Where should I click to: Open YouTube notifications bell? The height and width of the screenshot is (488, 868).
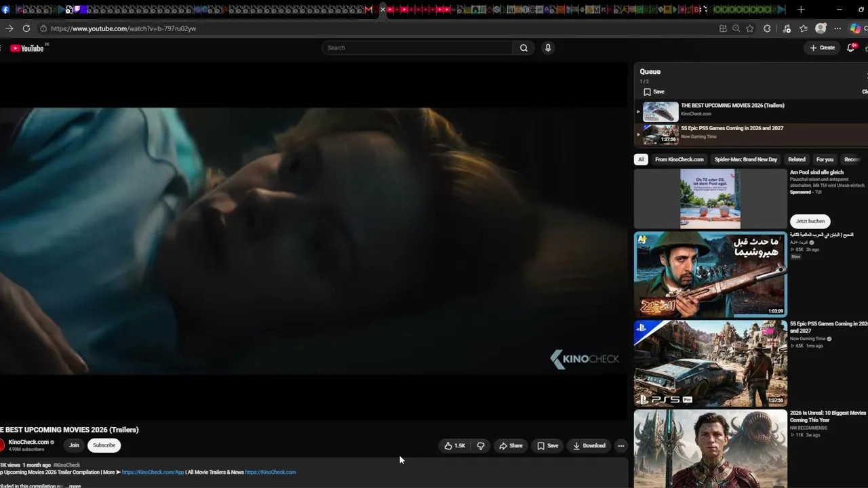click(851, 47)
